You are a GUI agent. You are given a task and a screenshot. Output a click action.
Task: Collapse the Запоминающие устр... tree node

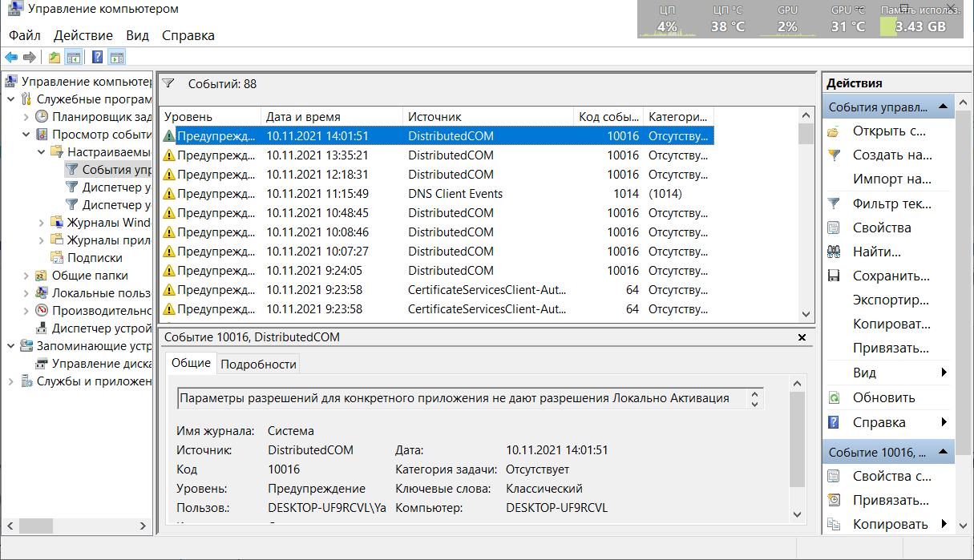(10, 346)
